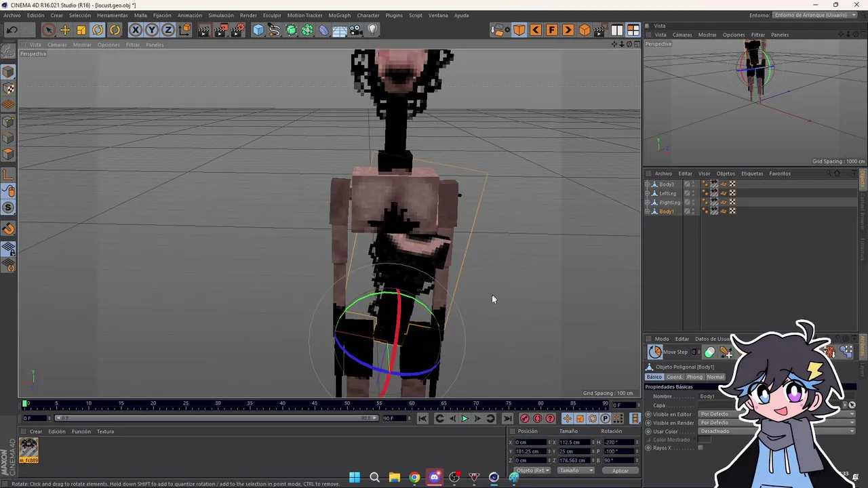This screenshot has height=488, width=868.
Task: Expand the RightLeg object in tree
Action: 647,202
